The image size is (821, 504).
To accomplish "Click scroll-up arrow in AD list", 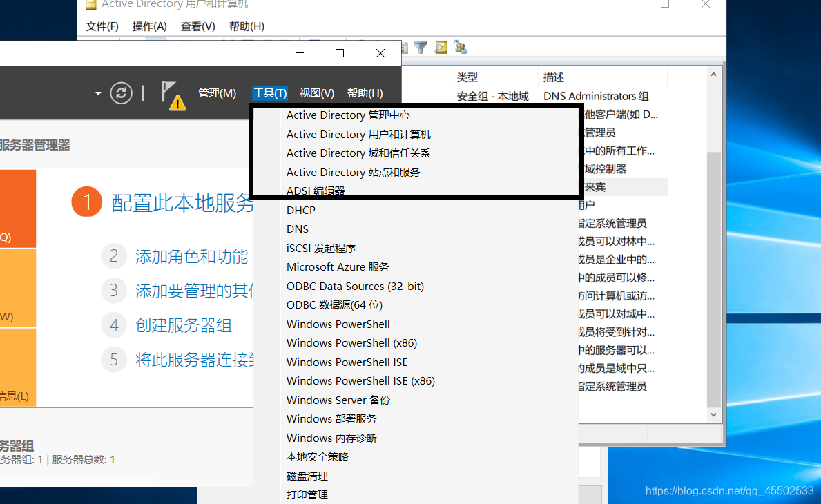I will click(x=714, y=75).
